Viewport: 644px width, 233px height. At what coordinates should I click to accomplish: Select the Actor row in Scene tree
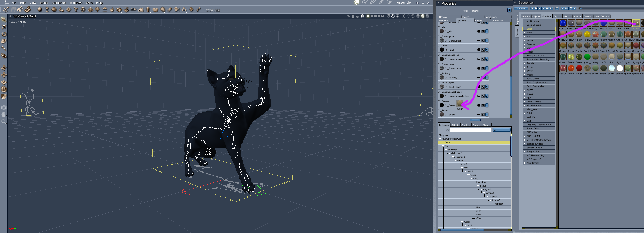pos(475,143)
